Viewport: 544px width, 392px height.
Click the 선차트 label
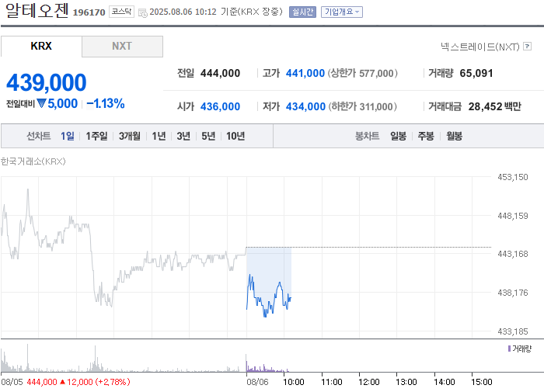point(39,136)
